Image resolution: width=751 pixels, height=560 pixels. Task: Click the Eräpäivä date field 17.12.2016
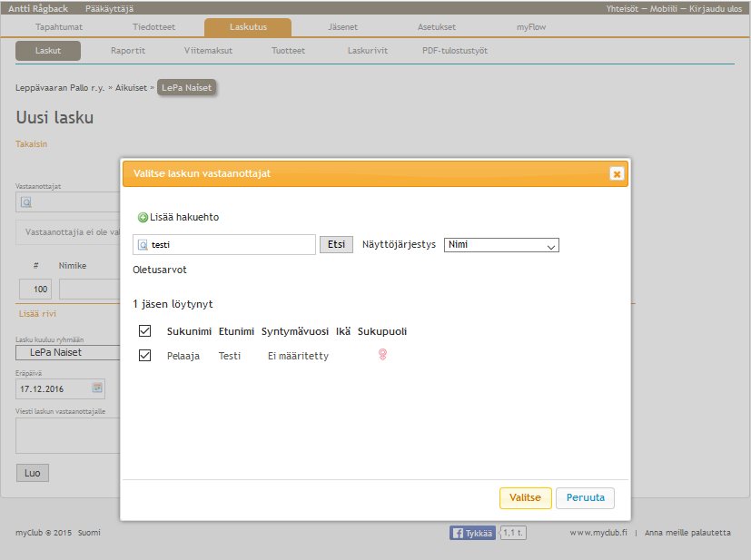click(x=60, y=388)
